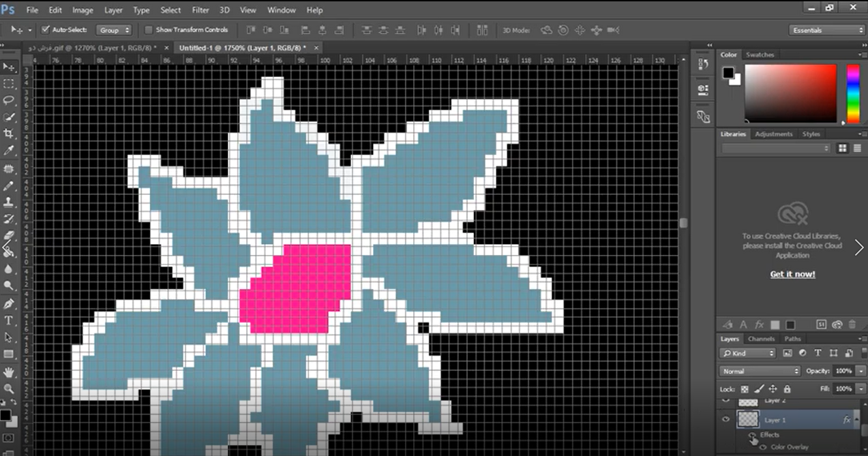Click Align Left Edges icon in options bar
868x456 pixels.
click(x=305, y=30)
